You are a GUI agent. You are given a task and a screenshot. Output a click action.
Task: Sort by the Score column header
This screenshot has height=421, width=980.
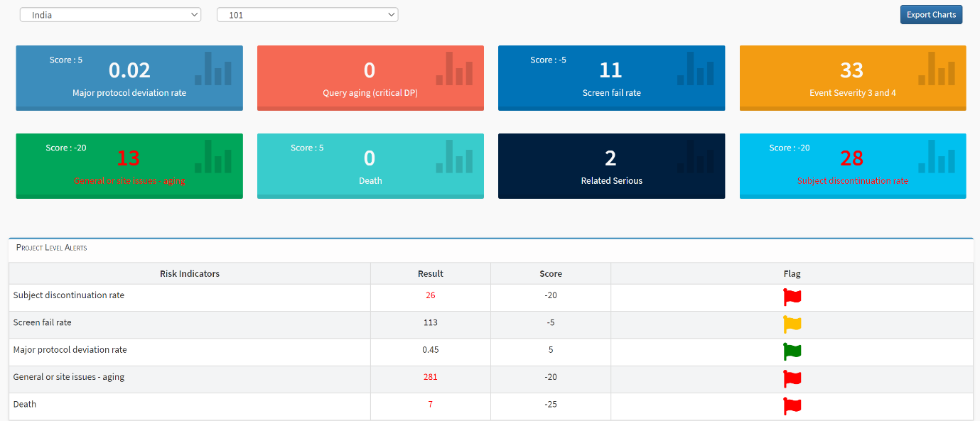pyautogui.click(x=550, y=273)
